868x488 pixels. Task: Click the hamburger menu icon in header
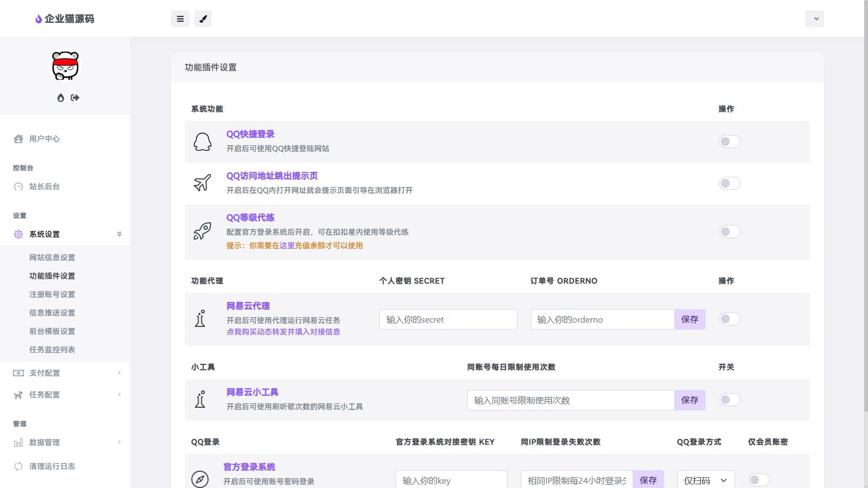click(180, 19)
